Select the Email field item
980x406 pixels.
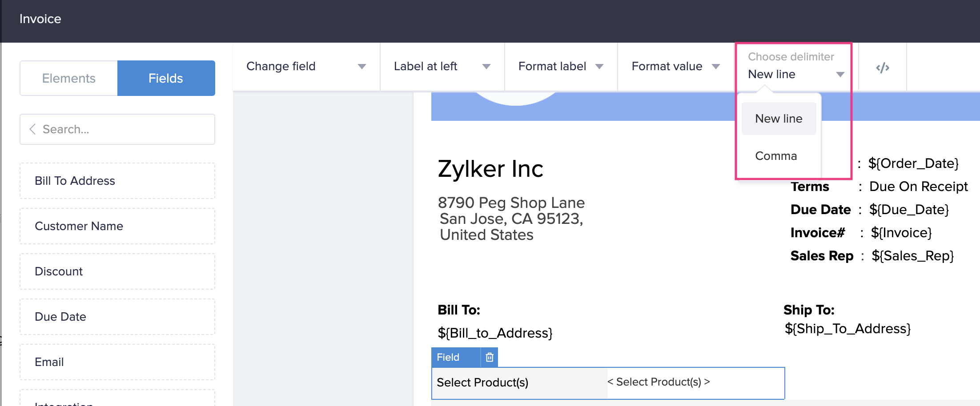tap(117, 362)
